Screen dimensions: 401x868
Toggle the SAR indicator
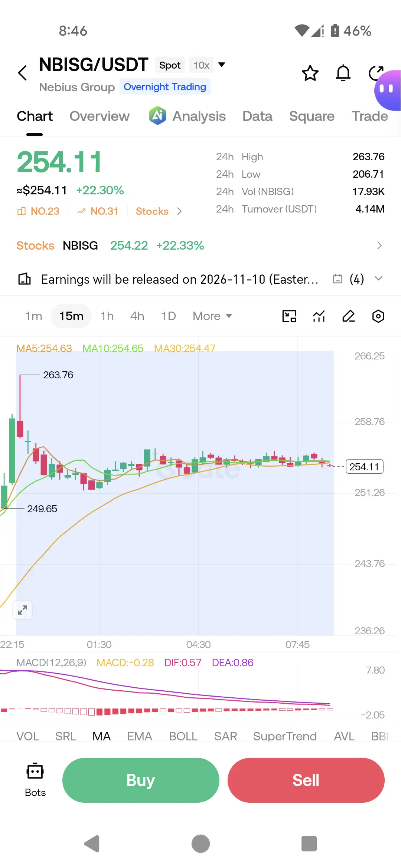225,736
